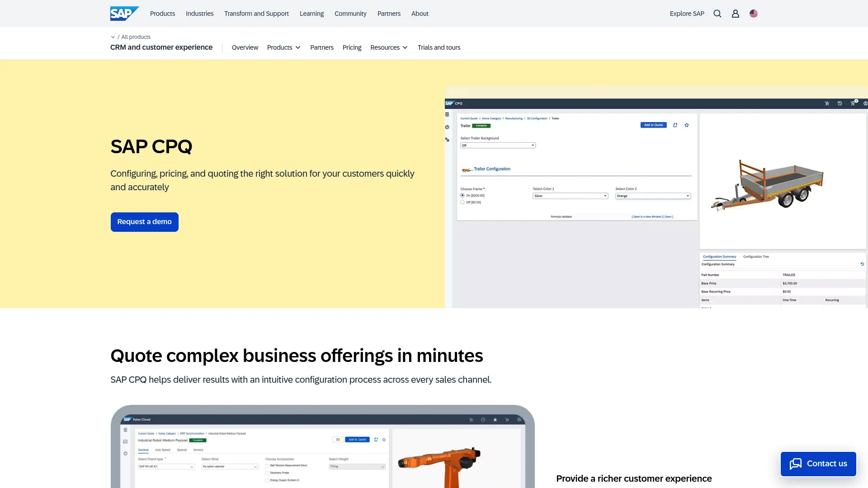
Task: Select the Choose Frame Off [$0.00] radio button
Action: pos(462,202)
